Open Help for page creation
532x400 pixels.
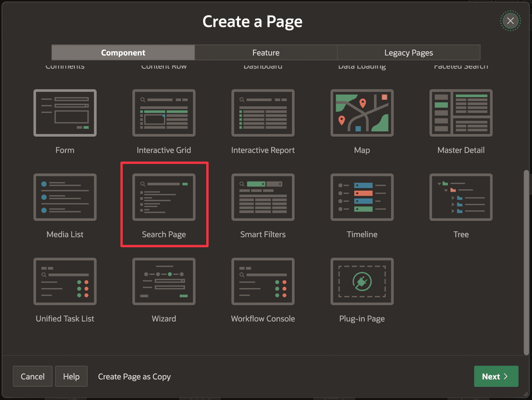71,376
